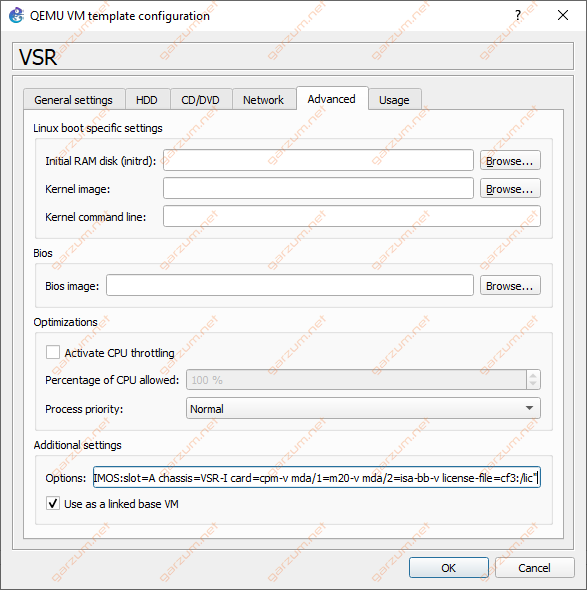Switch to the Network tab
This screenshot has height=590, width=587.
coord(263,100)
